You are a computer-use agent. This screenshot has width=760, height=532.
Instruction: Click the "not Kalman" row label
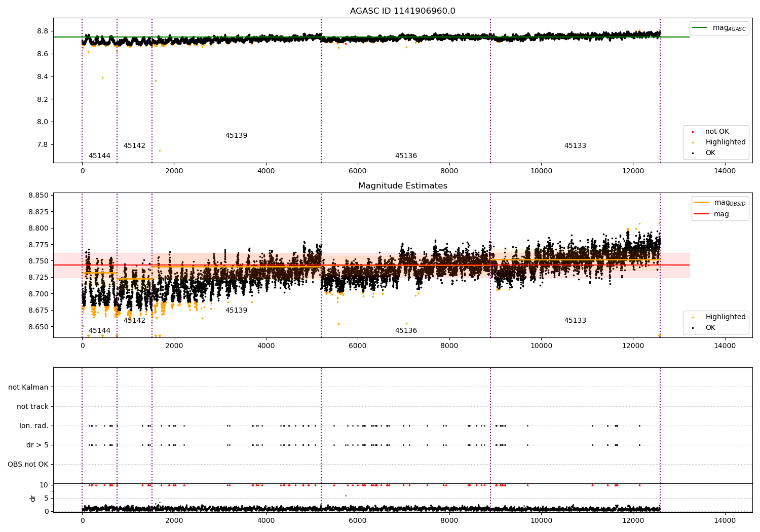click(x=28, y=387)
